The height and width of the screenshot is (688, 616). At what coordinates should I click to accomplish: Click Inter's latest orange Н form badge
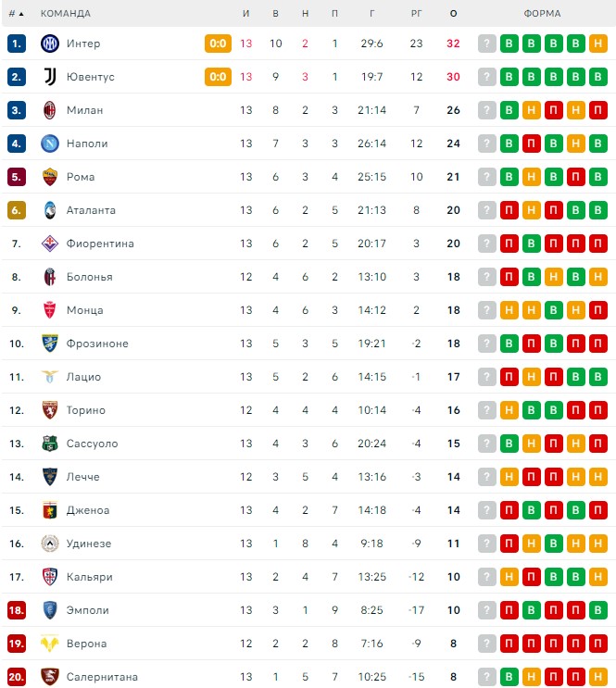(x=598, y=44)
